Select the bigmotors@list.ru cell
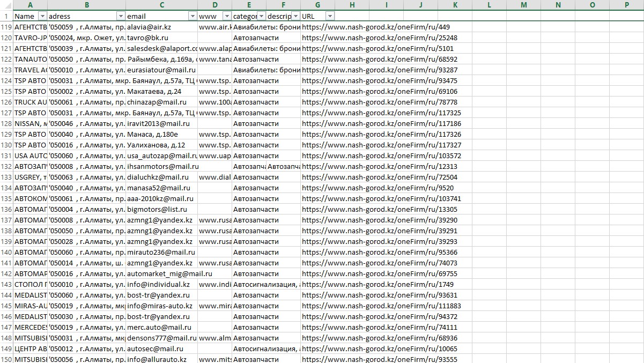The image size is (644, 363). [161, 209]
